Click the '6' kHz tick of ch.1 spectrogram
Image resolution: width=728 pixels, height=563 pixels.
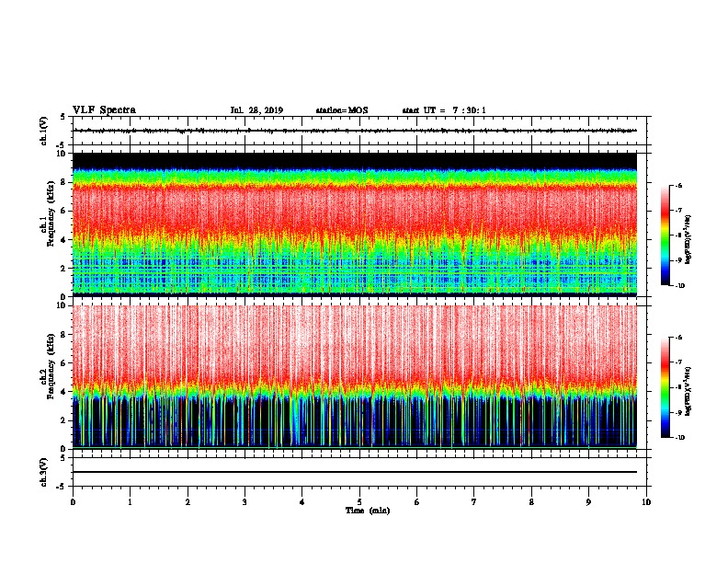(64, 211)
